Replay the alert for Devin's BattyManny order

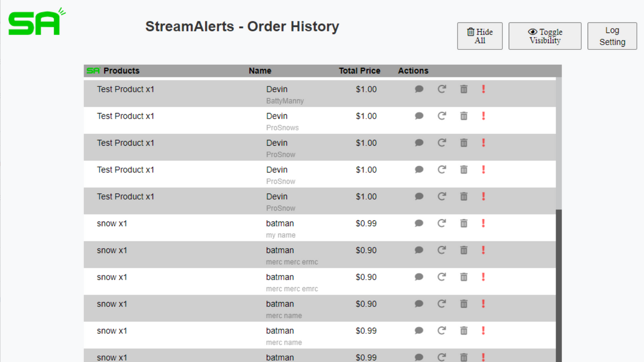[442, 89]
